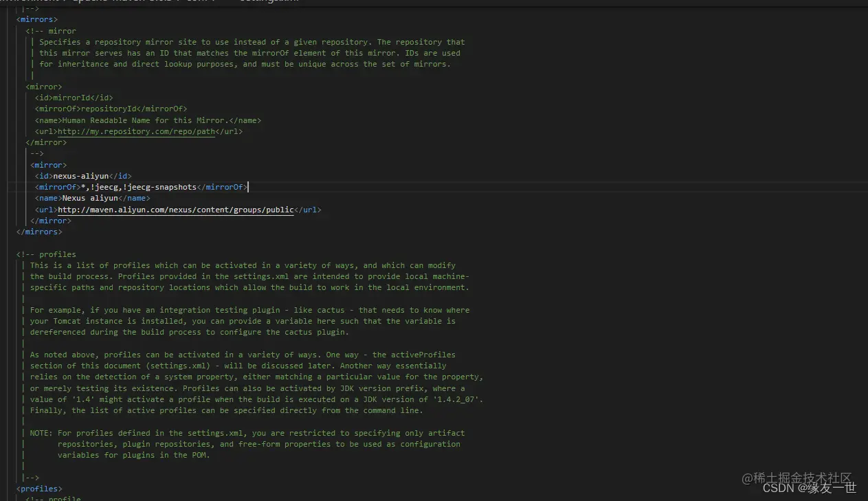868x501 pixels.
Task: Click the line 'for inheritance and direct lookup purposes'
Action: (245, 64)
